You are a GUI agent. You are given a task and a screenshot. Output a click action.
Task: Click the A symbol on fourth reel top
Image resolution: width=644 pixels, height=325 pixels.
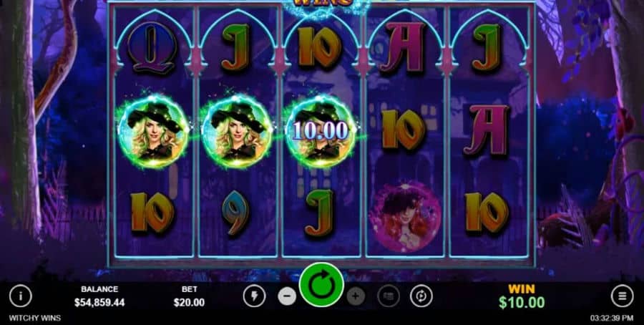coord(402,47)
